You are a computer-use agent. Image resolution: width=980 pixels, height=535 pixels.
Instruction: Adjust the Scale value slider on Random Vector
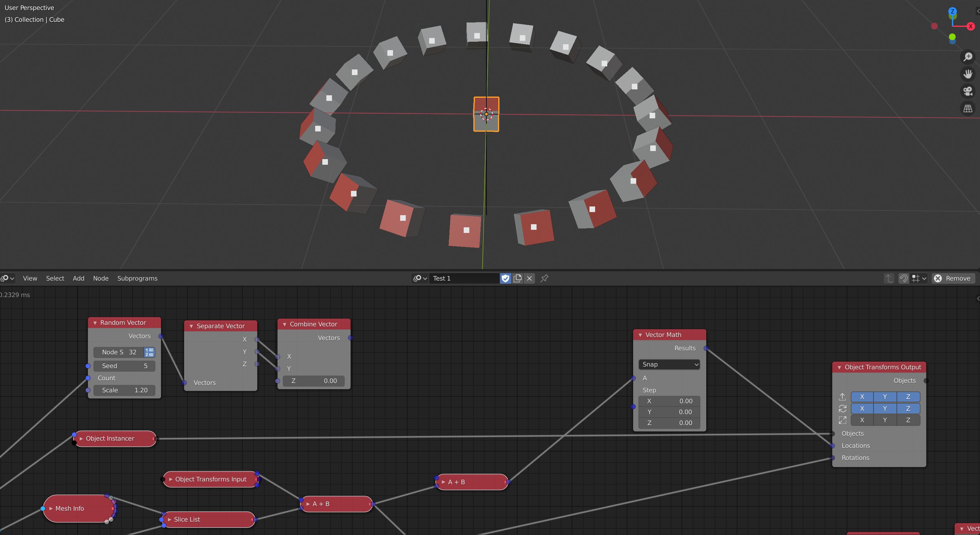pyautogui.click(x=122, y=389)
